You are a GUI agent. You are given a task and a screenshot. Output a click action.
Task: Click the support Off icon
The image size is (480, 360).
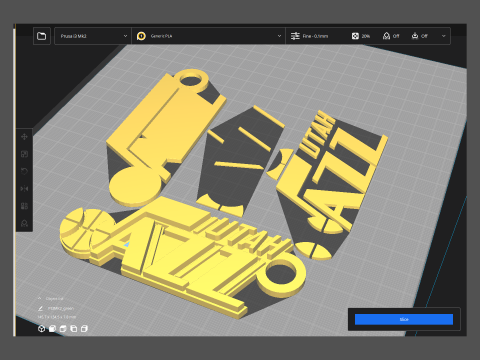click(x=386, y=36)
